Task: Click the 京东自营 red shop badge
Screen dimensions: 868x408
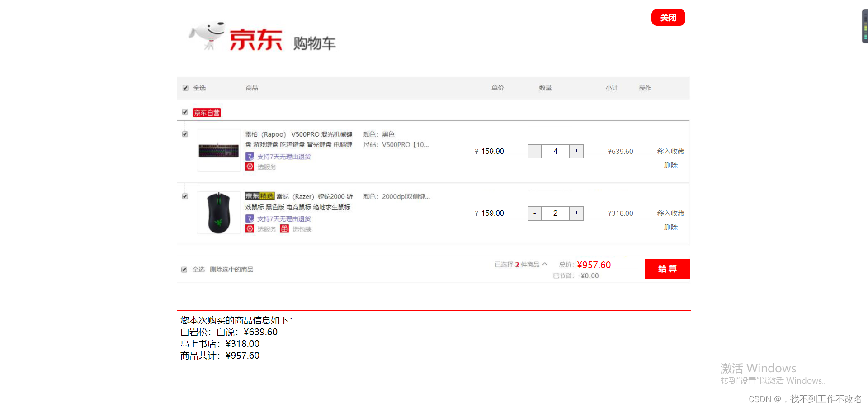Action: pyautogui.click(x=207, y=113)
